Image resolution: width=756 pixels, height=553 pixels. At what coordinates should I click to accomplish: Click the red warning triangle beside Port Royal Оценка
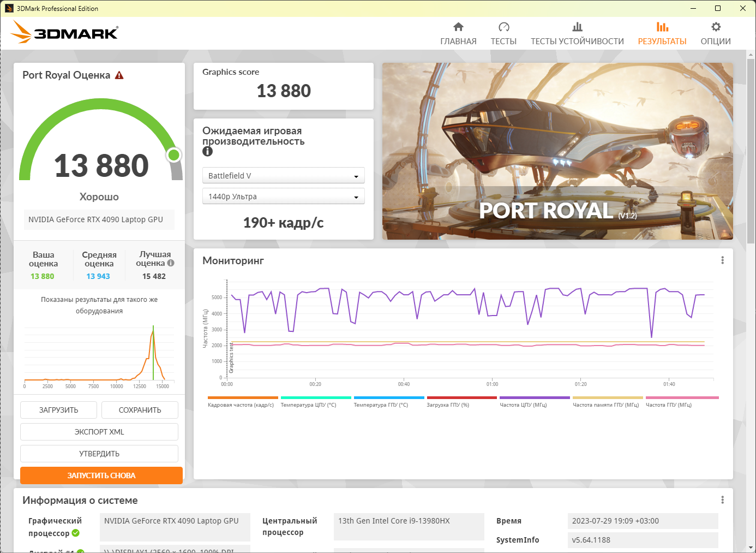point(119,75)
